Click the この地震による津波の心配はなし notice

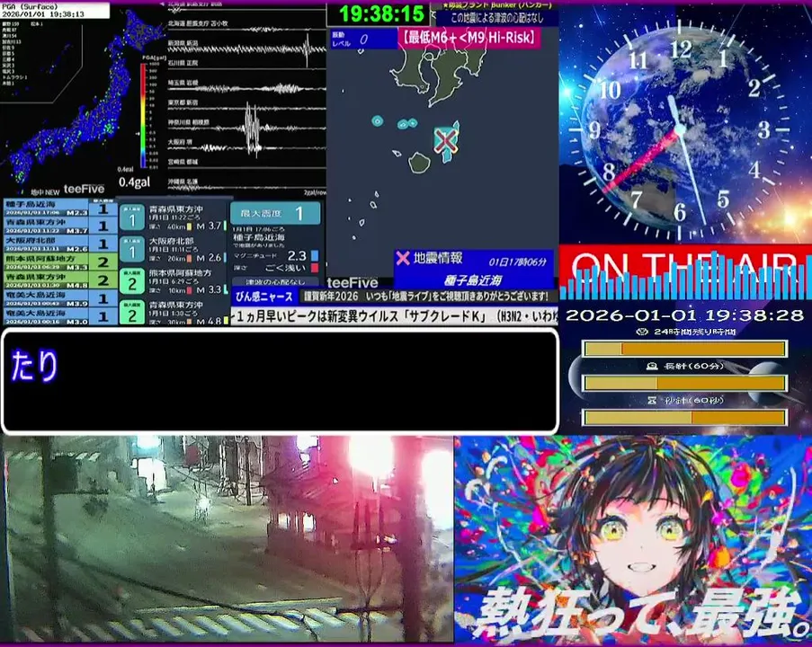pos(496,18)
